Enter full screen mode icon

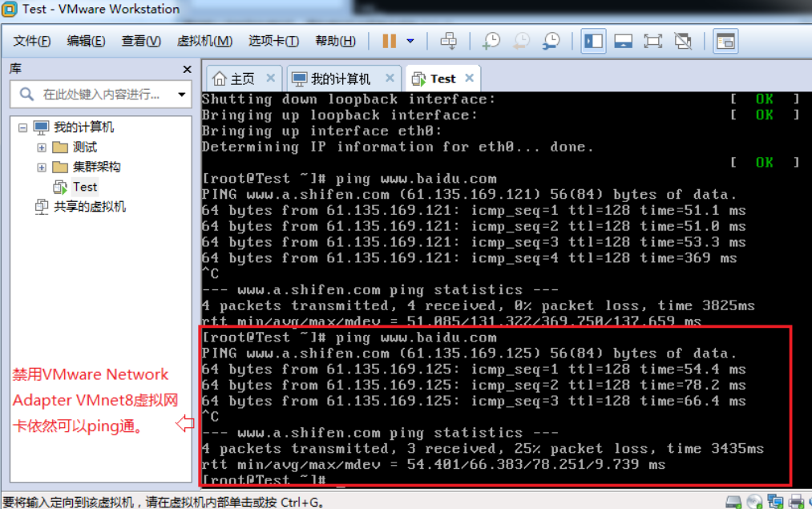coord(652,41)
